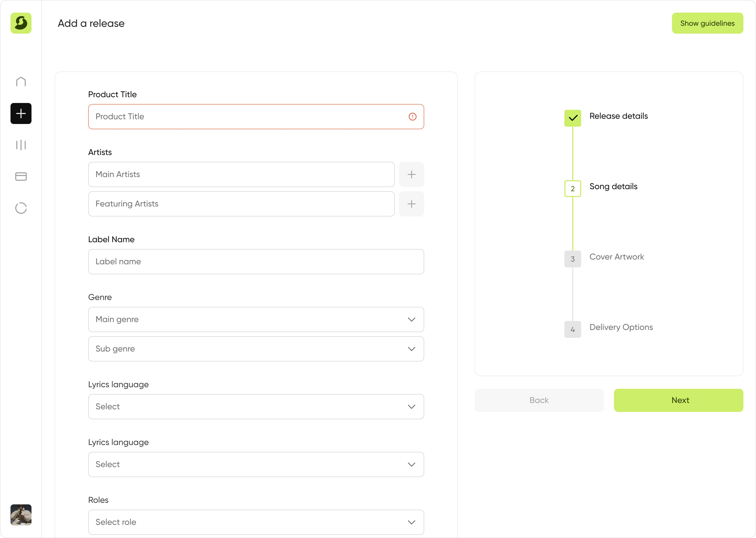Add a main artist with plus button
The image size is (756, 538).
(x=411, y=175)
